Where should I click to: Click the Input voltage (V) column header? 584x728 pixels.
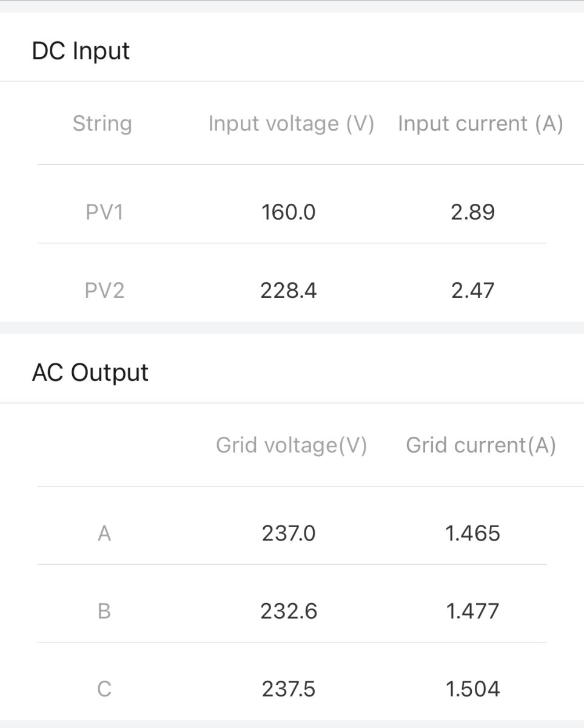[291, 124]
